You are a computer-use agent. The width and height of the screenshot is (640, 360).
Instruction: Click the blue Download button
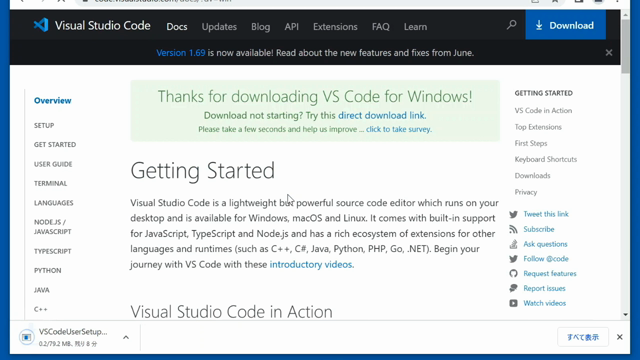[565, 25]
